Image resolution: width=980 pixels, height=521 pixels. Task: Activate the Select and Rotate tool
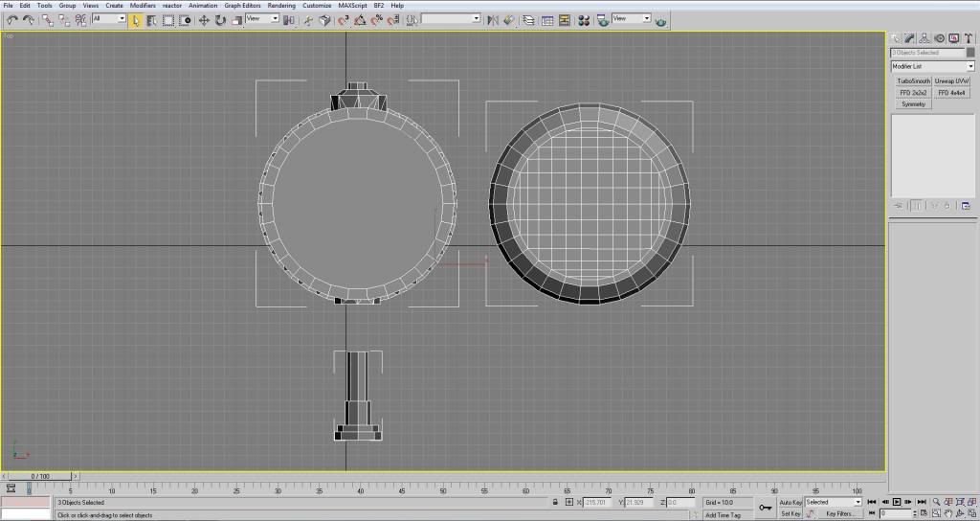pos(220,20)
